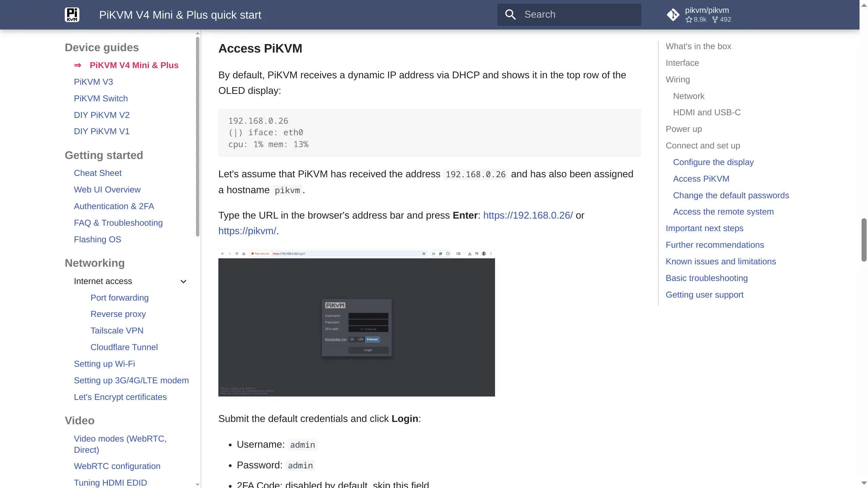Jump to Change the default passwords
868x488 pixels.
point(731,196)
